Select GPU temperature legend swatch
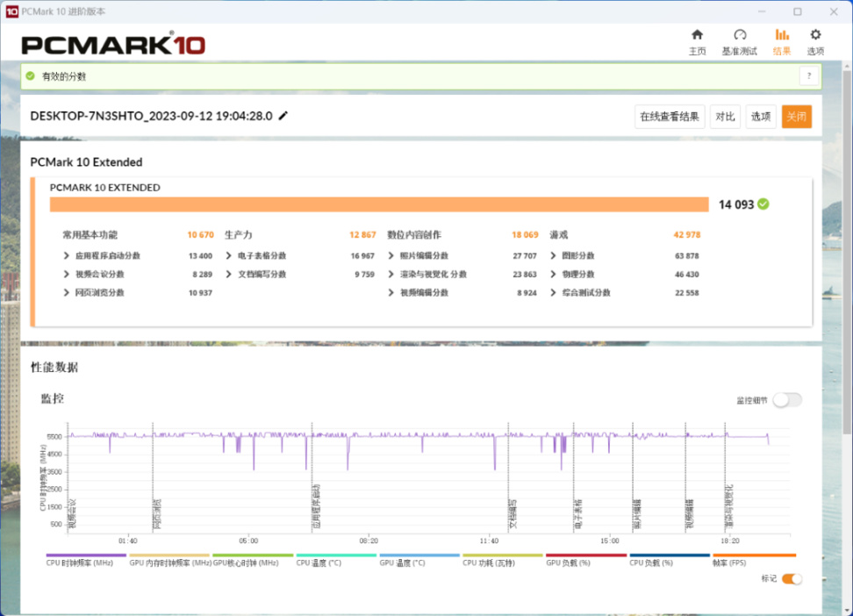 [x=419, y=555]
